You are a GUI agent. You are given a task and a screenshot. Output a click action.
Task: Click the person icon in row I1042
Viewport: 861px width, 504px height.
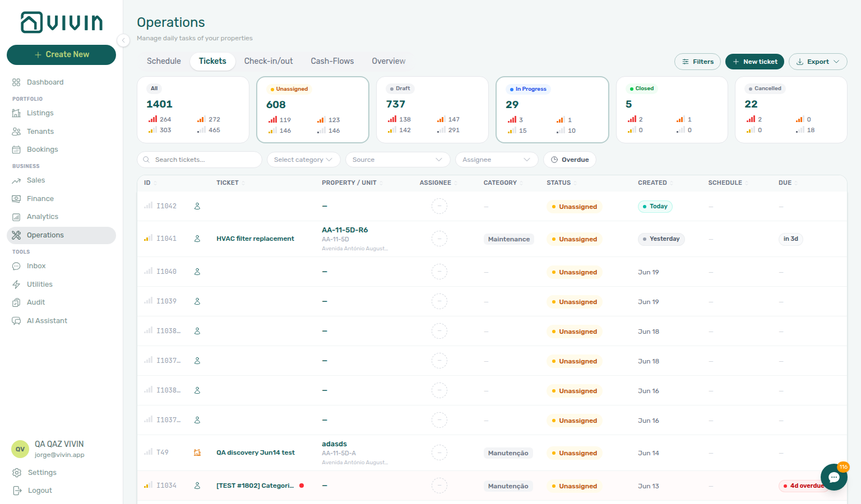[x=197, y=206]
